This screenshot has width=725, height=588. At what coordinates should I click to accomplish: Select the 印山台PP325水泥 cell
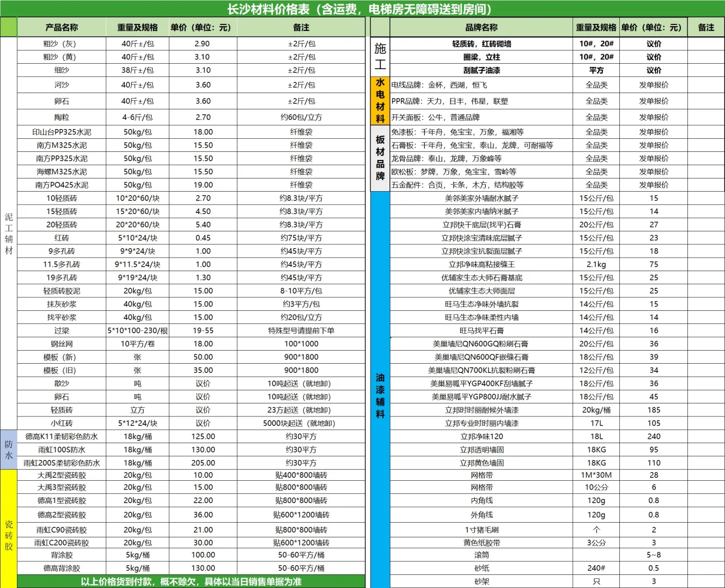62,132
